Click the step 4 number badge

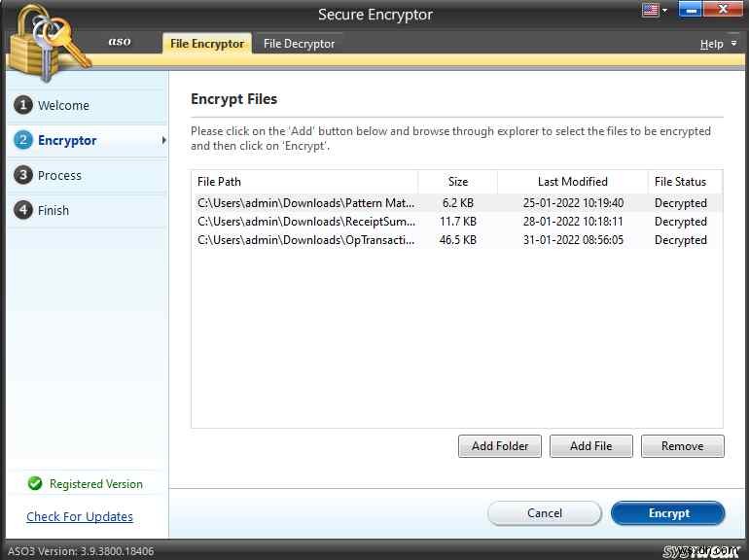coord(23,210)
